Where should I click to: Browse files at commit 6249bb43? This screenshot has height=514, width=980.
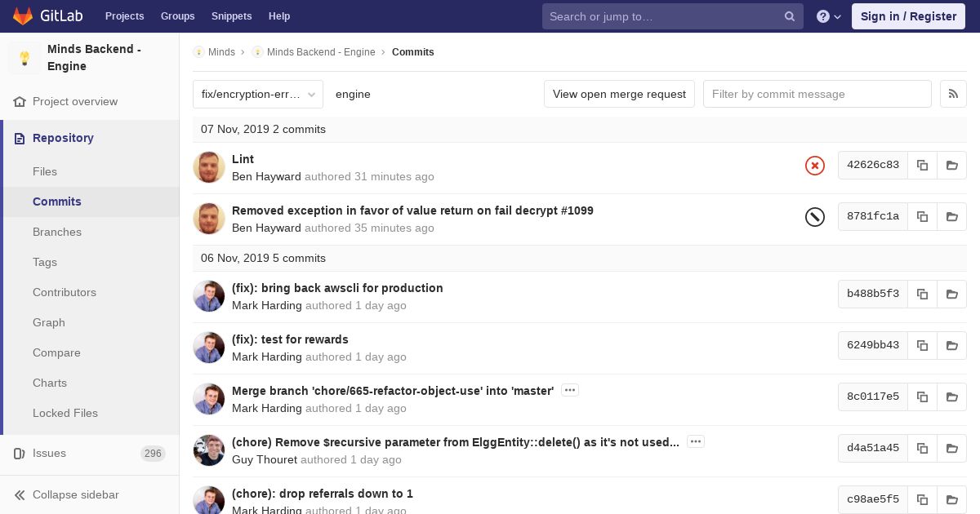(951, 345)
